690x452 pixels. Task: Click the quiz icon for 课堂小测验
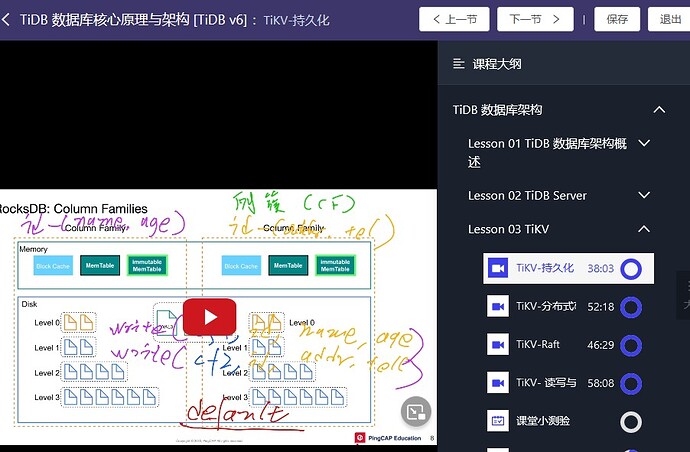coord(497,421)
